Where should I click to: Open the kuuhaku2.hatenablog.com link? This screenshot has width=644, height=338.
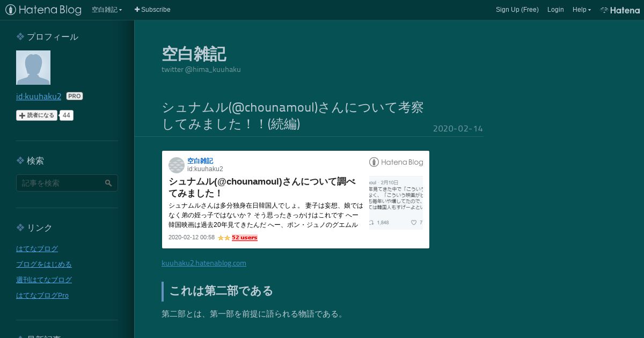click(x=204, y=263)
